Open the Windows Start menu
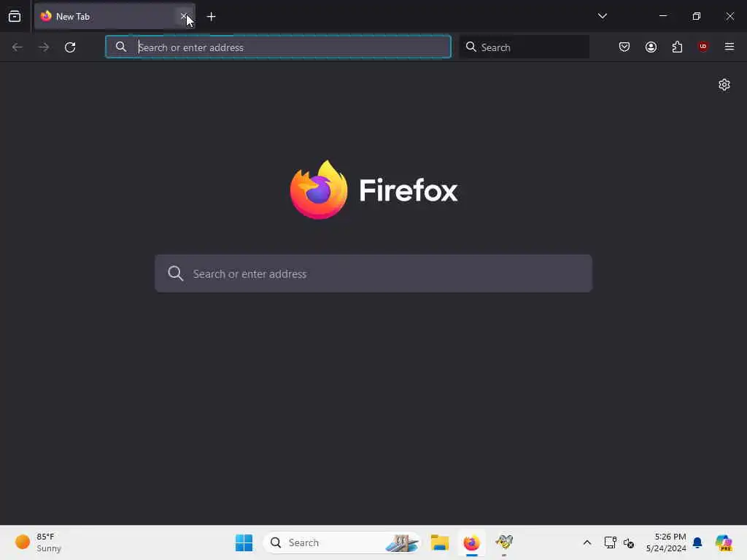747x560 pixels. pyautogui.click(x=244, y=542)
